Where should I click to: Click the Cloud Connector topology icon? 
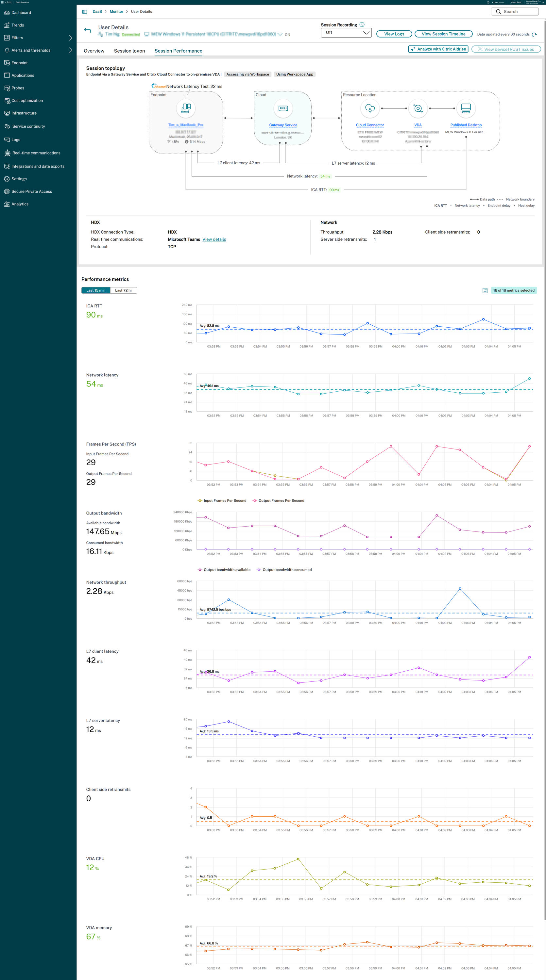tap(370, 108)
